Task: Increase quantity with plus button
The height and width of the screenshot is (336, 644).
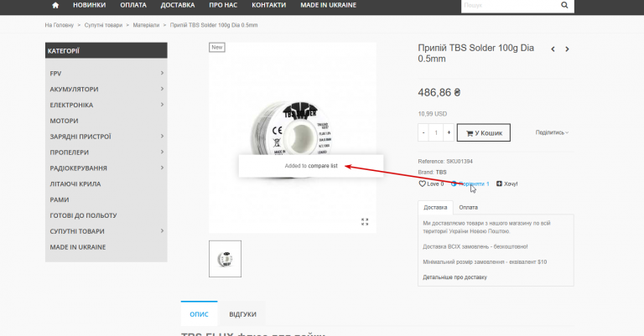Action: tap(449, 132)
